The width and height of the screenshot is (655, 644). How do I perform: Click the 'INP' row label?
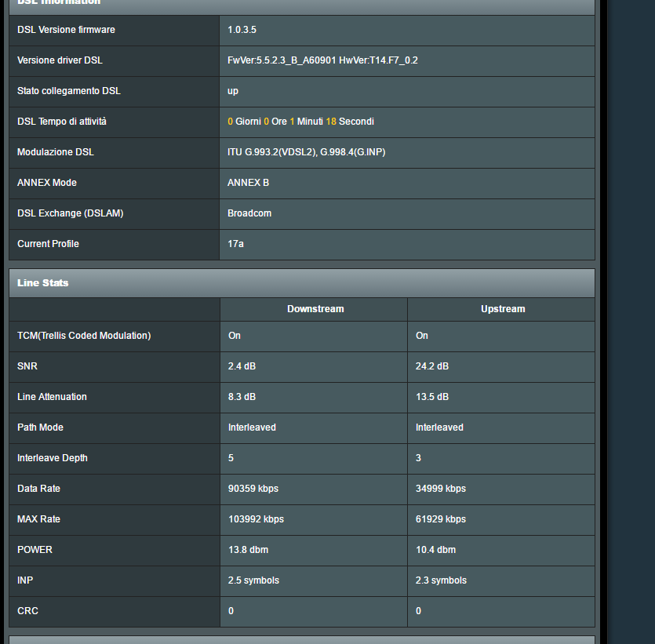tap(25, 580)
